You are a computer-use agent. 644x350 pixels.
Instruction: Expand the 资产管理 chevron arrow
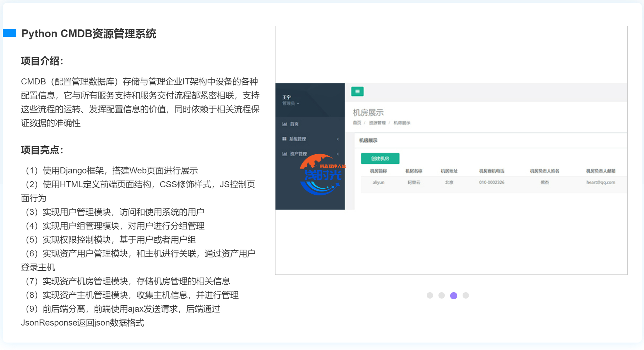(x=338, y=154)
